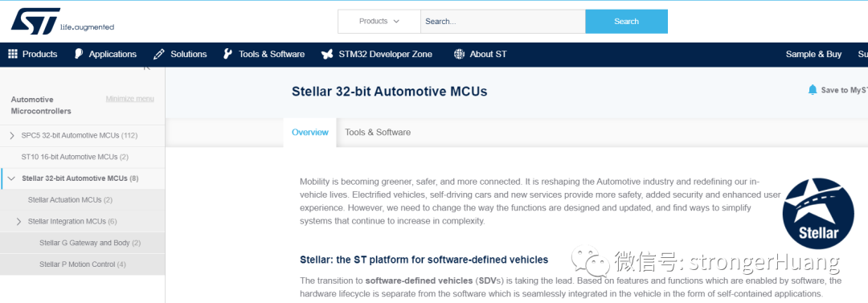Click the Automotive Microcontrollers sidebar heading
The height and width of the screenshot is (303, 868).
41,105
